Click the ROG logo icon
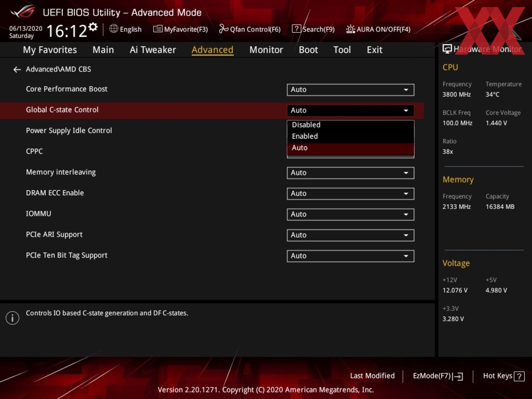The height and width of the screenshot is (399, 532). point(23,12)
